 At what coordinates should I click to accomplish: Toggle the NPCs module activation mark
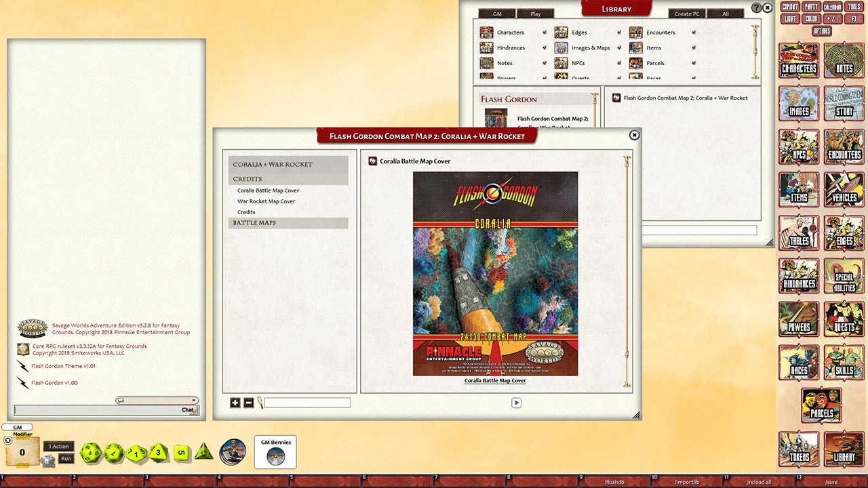(x=618, y=63)
